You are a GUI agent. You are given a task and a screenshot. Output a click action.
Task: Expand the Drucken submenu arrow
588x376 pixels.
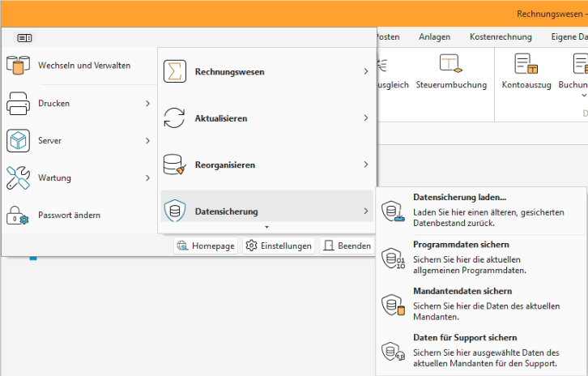pyautogui.click(x=147, y=103)
